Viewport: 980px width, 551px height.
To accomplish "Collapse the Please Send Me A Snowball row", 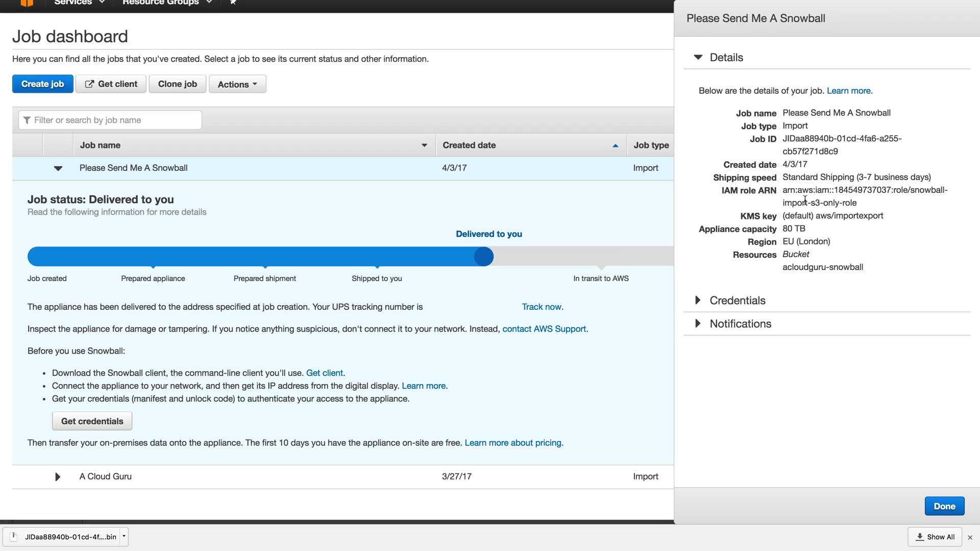I will (58, 168).
